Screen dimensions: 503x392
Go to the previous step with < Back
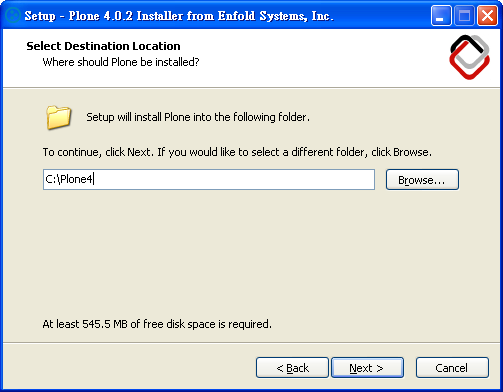292,368
